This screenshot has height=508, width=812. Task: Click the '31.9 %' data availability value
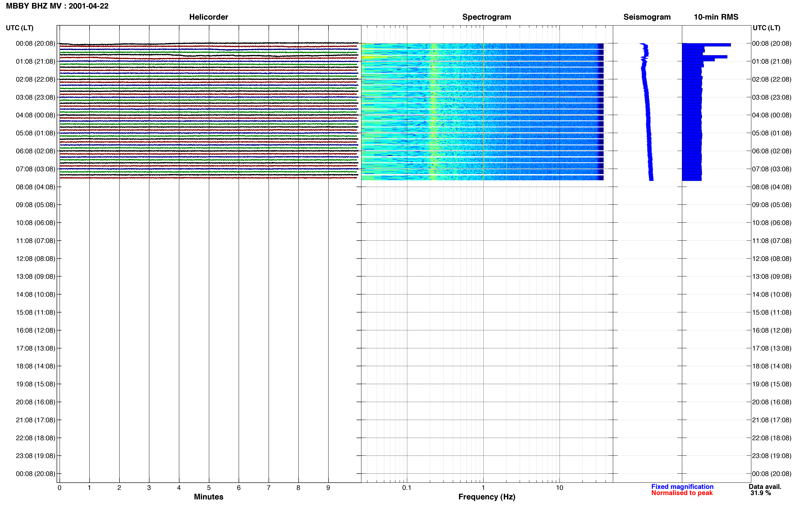[761, 493]
